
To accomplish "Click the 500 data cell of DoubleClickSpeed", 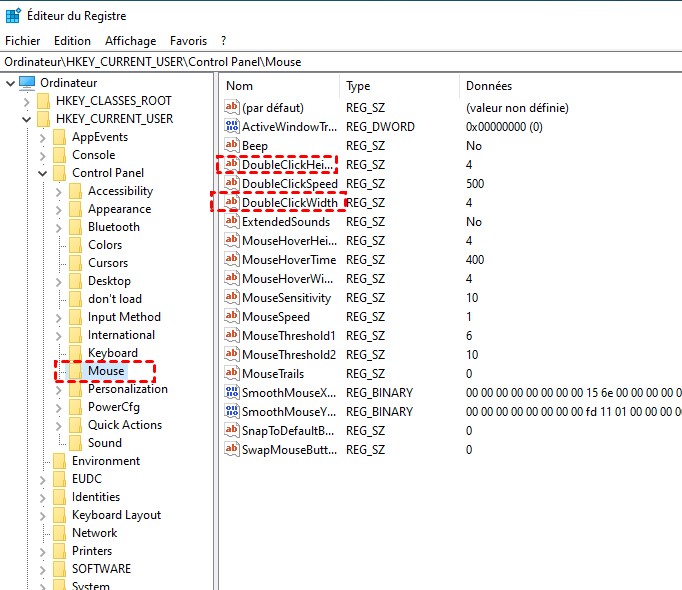I will click(x=475, y=184).
